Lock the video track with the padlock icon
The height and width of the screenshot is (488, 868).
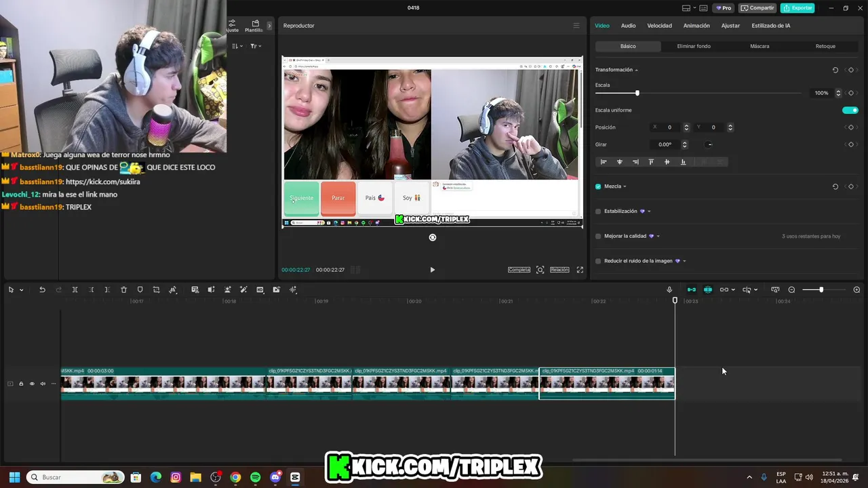click(21, 384)
